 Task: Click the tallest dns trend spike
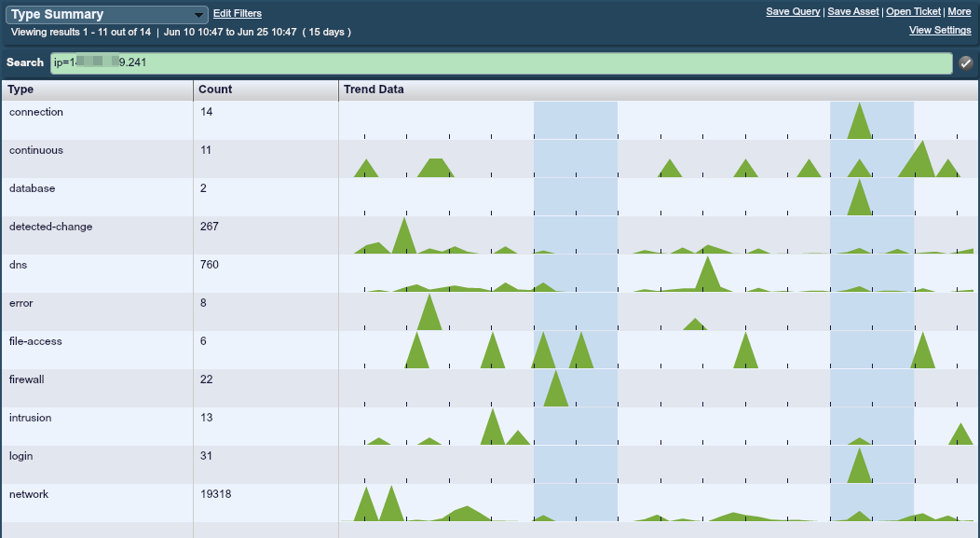pyautogui.click(x=707, y=275)
